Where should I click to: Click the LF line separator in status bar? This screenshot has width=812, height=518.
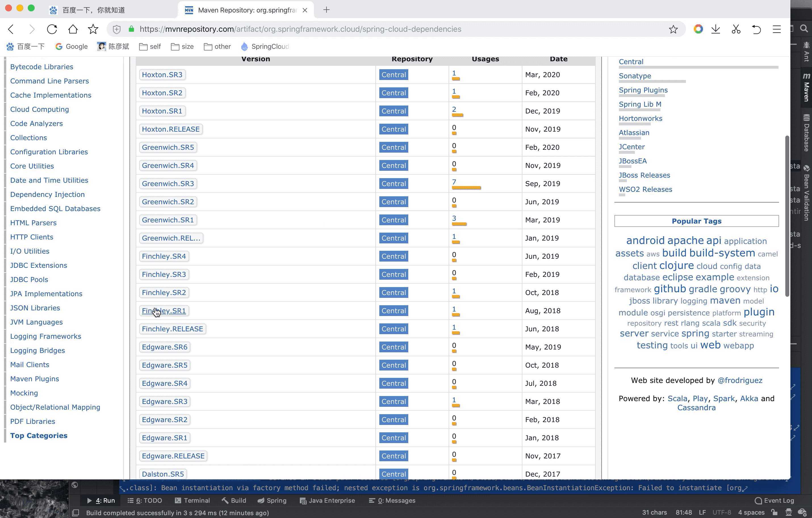[x=702, y=513]
